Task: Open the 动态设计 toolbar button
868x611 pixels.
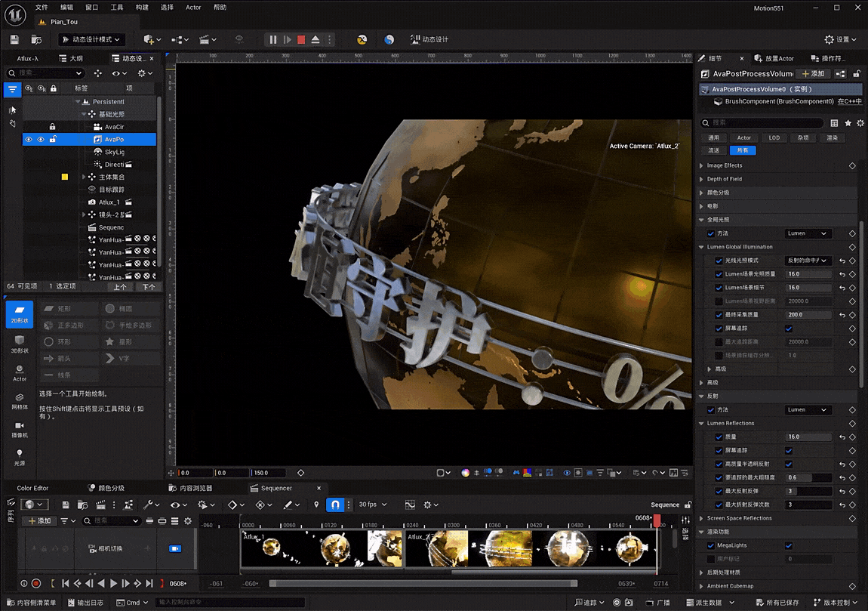Action: point(429,39)
